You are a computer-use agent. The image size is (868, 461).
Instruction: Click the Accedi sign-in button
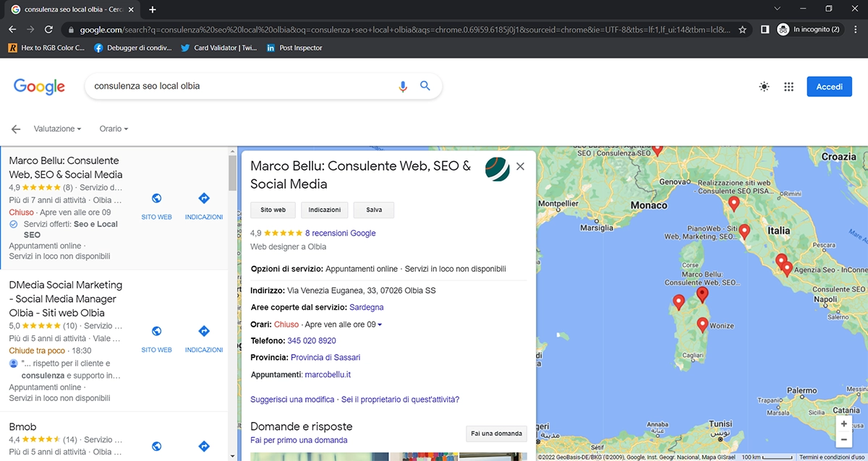[830, 87]
